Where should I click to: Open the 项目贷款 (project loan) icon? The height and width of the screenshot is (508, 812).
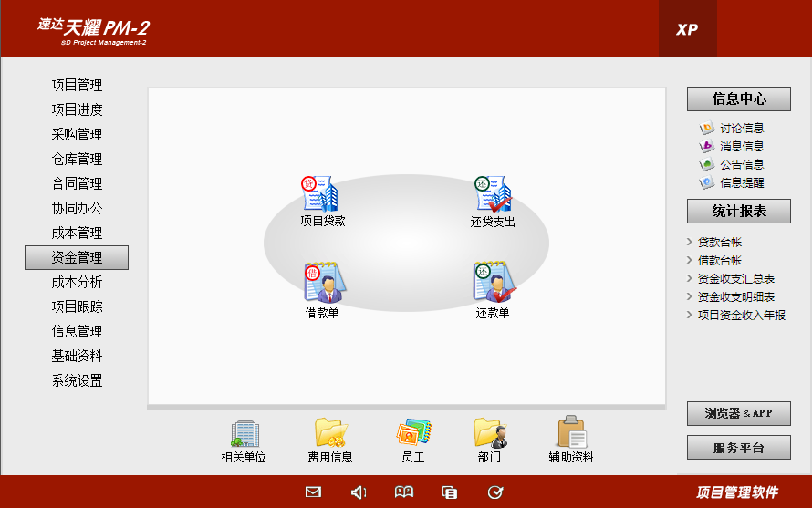(321, 194)
